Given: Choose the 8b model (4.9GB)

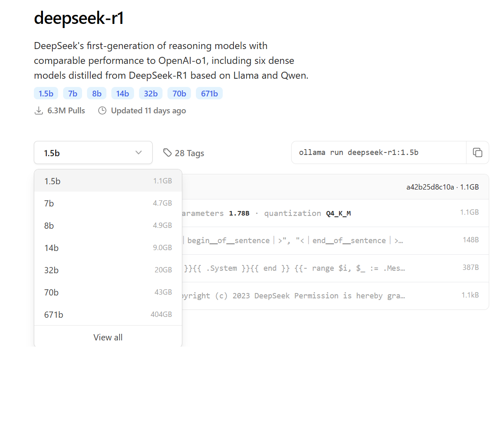Looking at the screenshot, I should (x=108, y=225).
